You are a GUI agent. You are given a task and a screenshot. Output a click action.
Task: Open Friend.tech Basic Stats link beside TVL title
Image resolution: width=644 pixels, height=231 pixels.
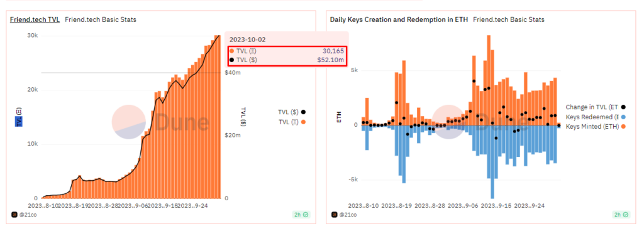click(x=101, y=19)
